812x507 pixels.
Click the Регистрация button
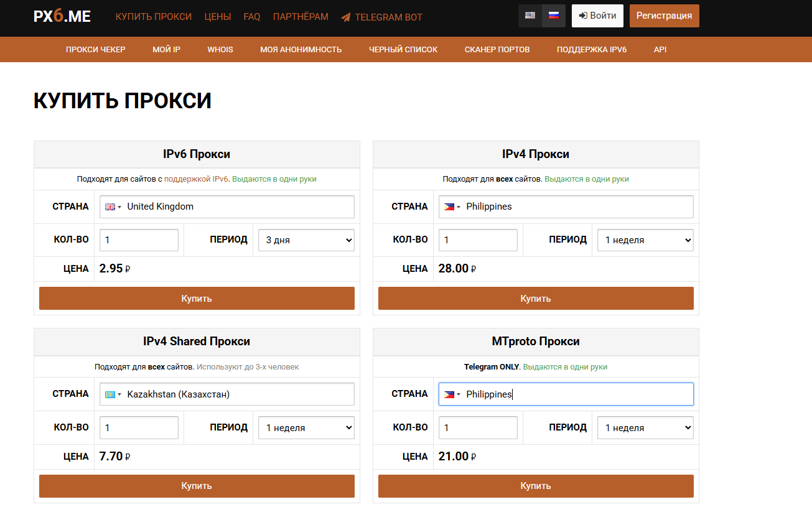664,16
